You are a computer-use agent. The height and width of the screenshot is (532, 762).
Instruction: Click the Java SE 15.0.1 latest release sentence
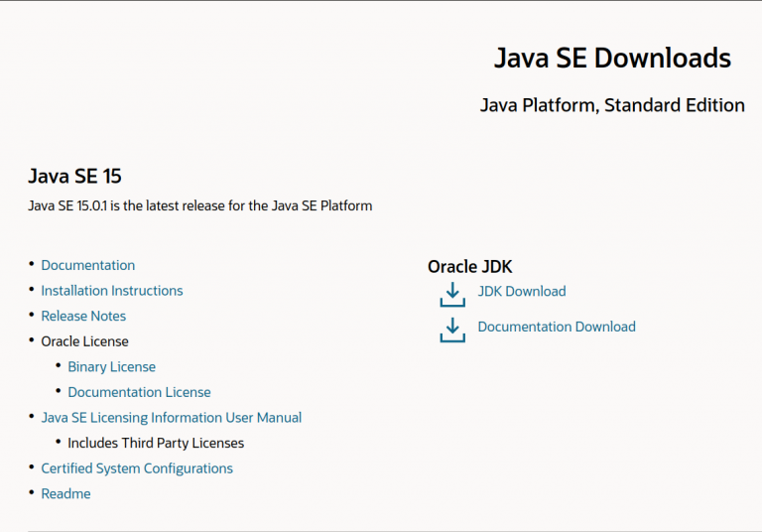199,206
